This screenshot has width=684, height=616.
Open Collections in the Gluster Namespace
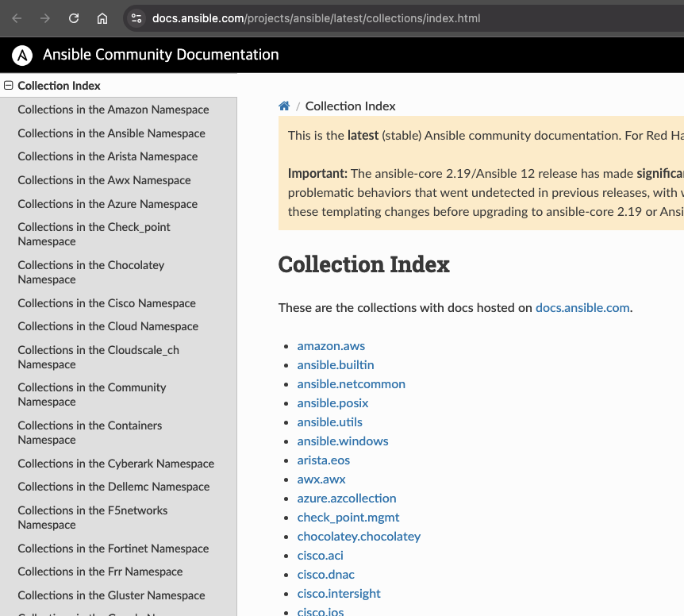[x=112, y=595]
